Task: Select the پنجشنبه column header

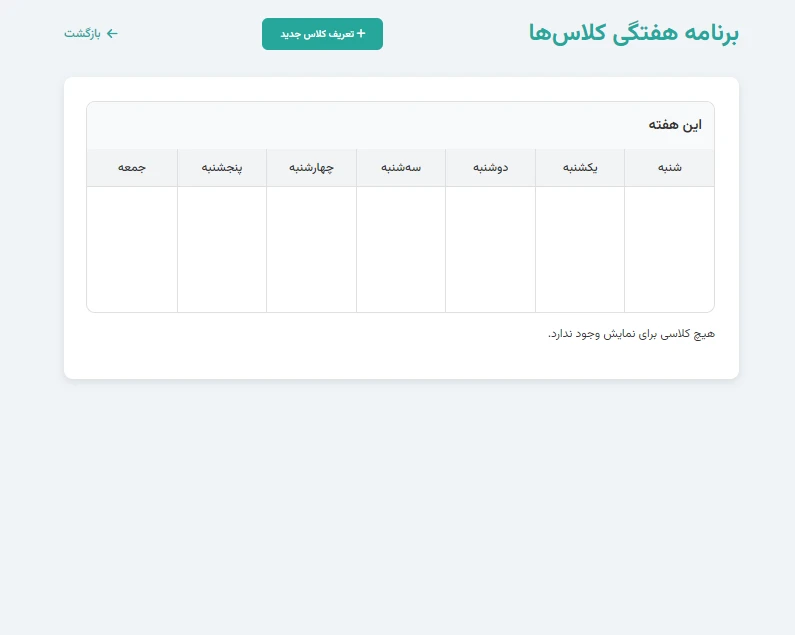Action: point(222,168)
